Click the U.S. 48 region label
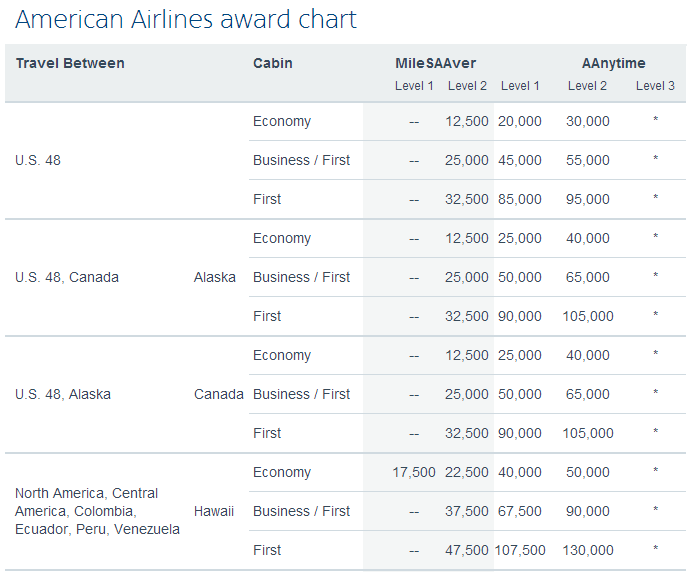The height and width of the screenshot is (576, 693). [x=38, y=160]
